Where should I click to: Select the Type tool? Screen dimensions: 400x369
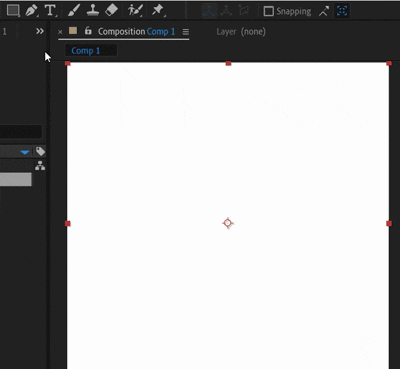pyautogui.click(x=50, y=11)
